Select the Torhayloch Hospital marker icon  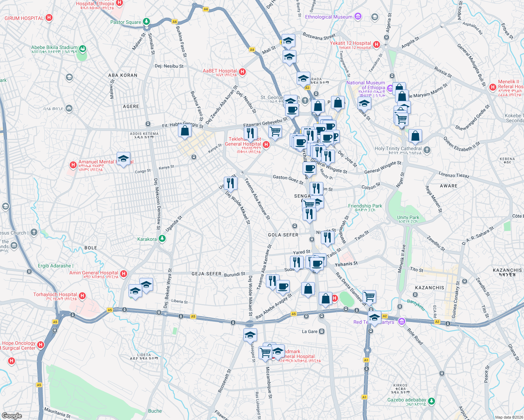(82, 296)
